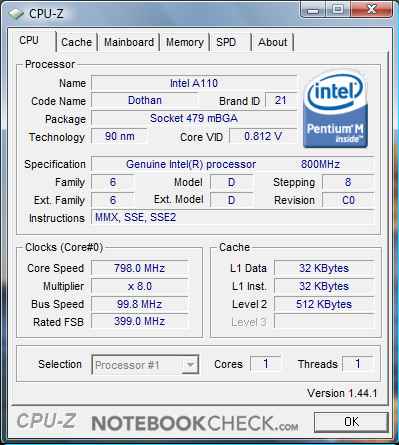
Task: Expand the Processor #1 selection dropdown
Action: pyautogui.click(x=145, y=365)
